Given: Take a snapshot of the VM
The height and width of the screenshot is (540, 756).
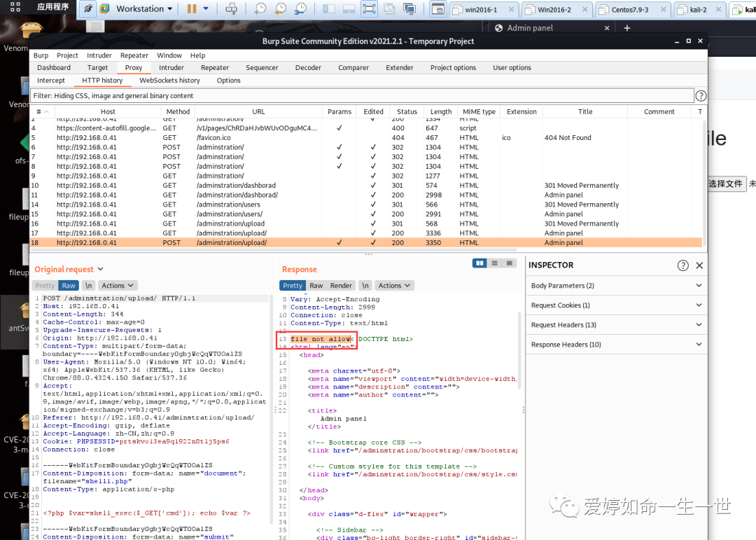Looking at the screenshot, I should tap(260, 8).
